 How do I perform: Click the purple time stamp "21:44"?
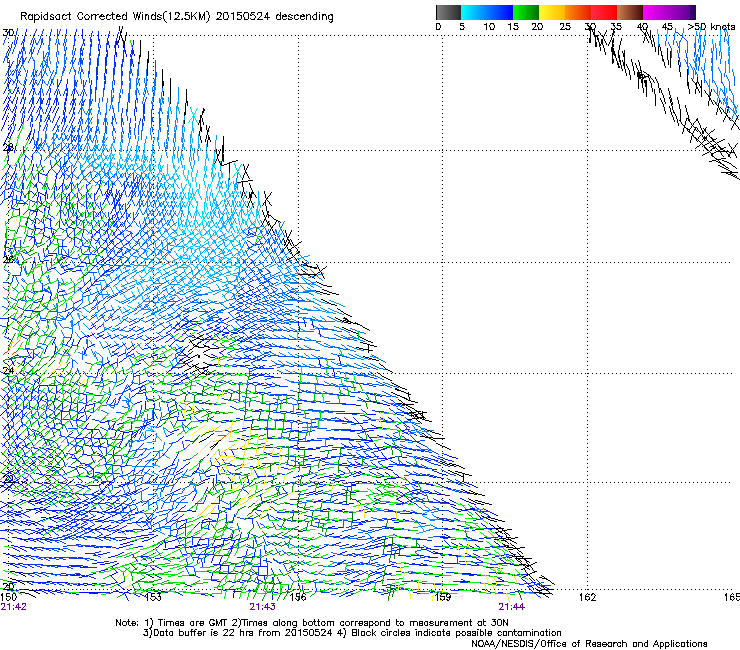tap(512, 607)
